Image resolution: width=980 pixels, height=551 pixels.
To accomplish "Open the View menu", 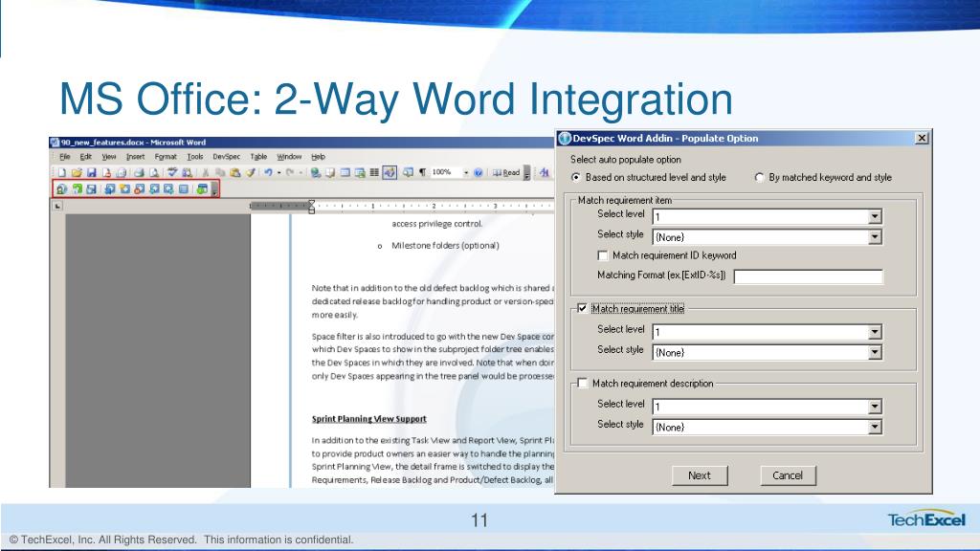I will 109,157.
